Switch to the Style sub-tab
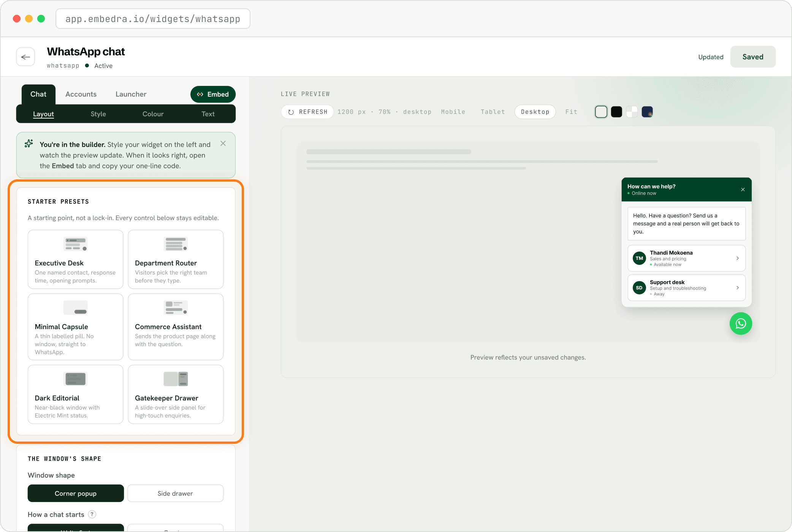 tap(98, 114)
